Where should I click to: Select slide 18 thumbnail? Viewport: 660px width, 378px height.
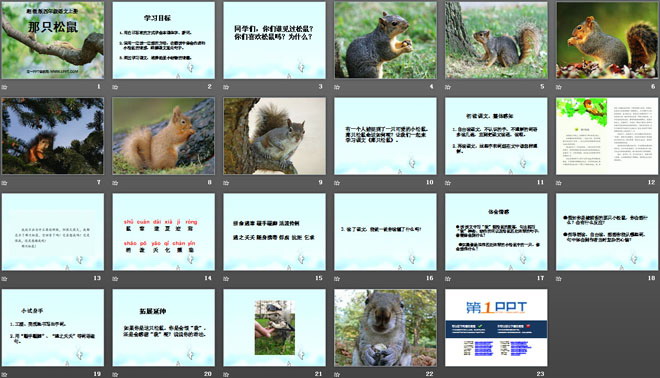click(607, 232)
